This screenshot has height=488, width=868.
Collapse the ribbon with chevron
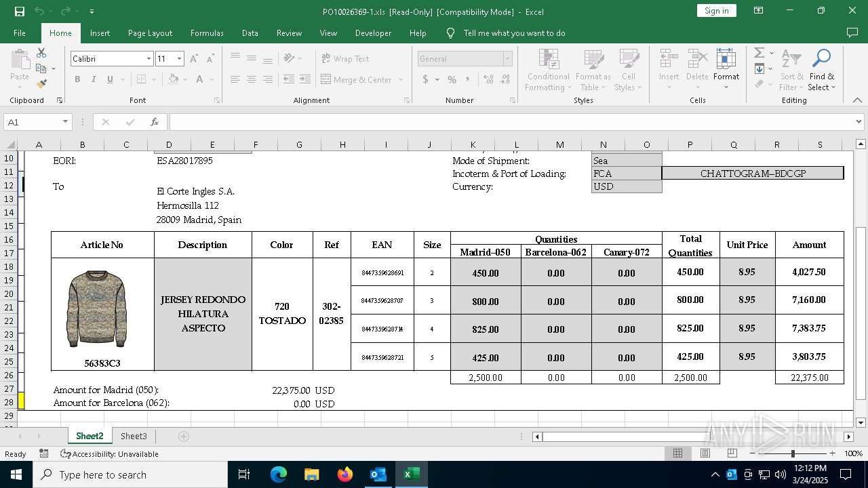858,100
